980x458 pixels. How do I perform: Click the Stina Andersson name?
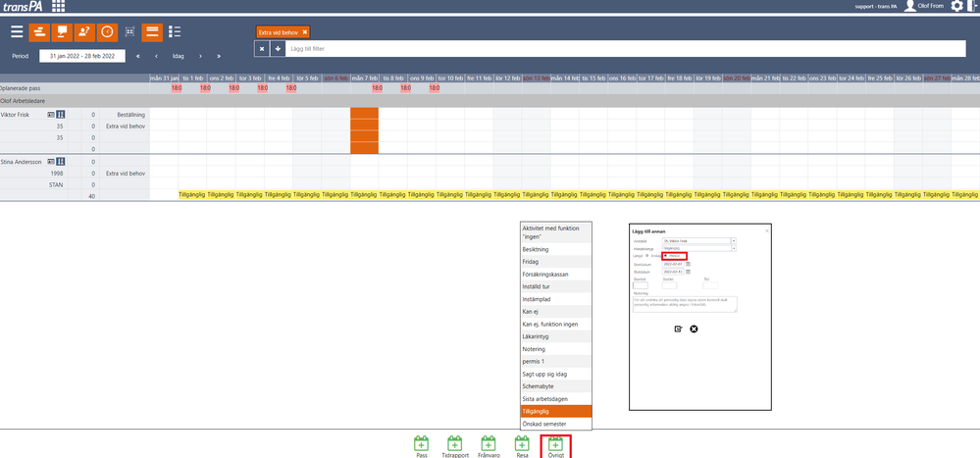[20, 162]
